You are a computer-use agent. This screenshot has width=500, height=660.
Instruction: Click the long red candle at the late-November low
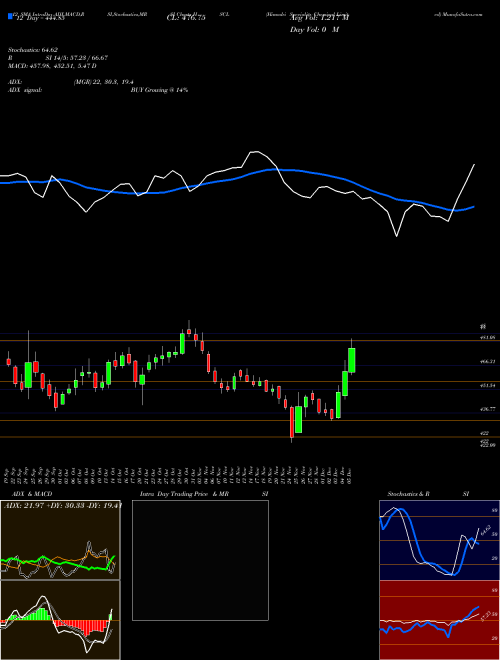click(x=291, y=422)
